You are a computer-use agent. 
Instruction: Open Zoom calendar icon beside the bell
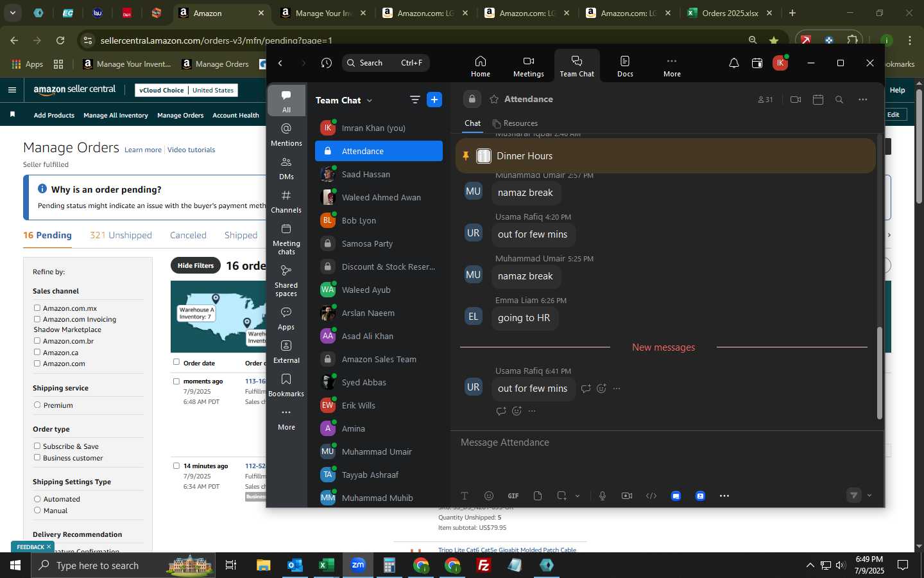click(x=757, y=63)
